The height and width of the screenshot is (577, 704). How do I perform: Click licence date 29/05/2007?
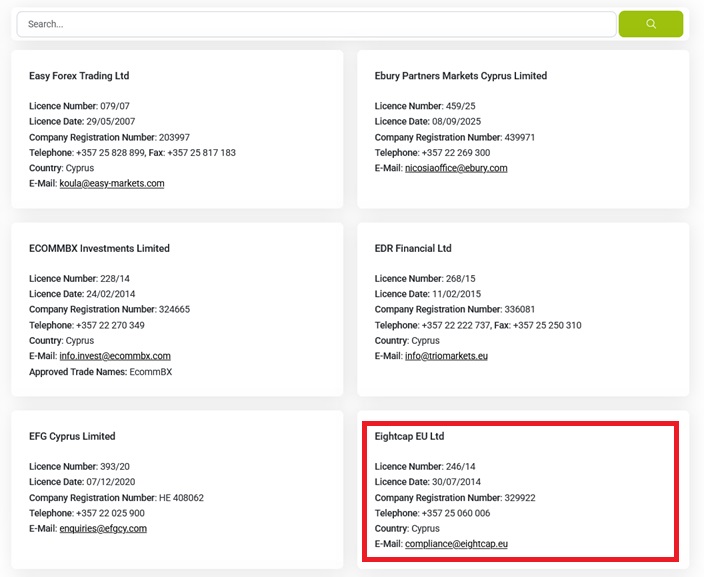pos(111,121)
